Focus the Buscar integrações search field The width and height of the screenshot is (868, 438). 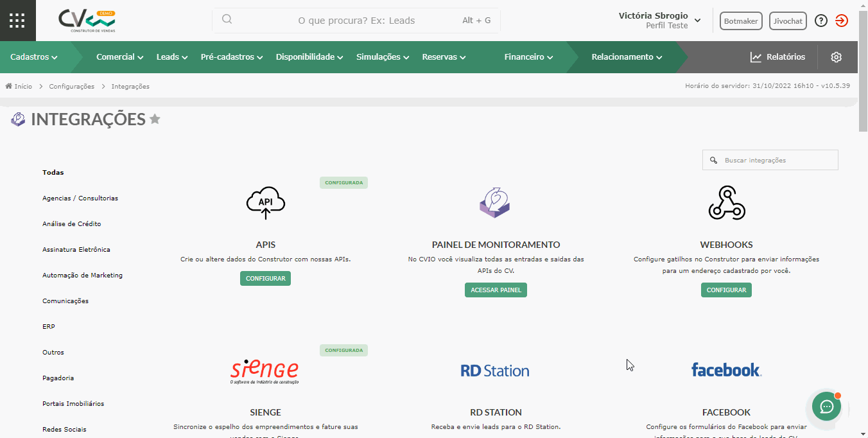[x=770, y=160]
